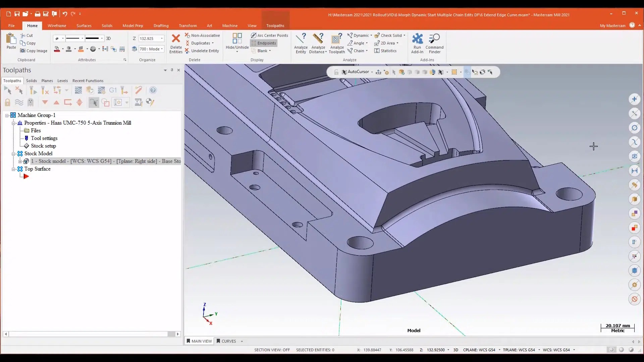Viewport: 644px width, 362px height.
Task: Toggle Arc Center Points display
Action: coord(269,36)
